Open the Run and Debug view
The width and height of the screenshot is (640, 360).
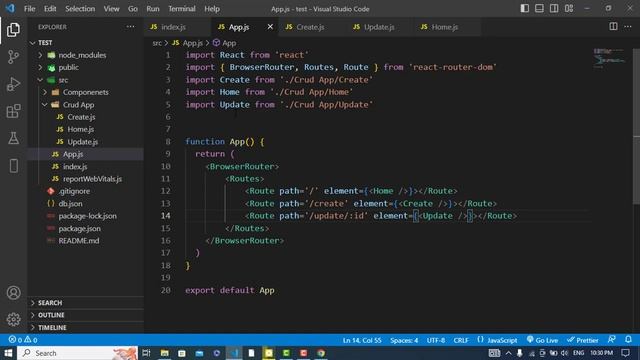(13, 84)
